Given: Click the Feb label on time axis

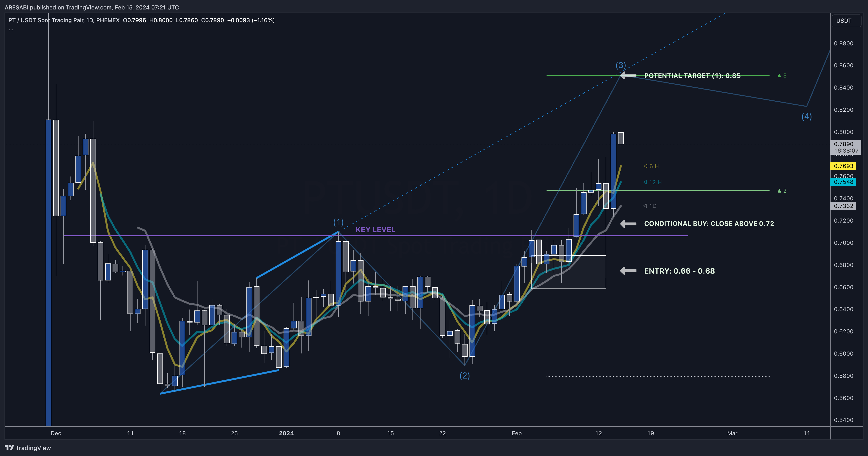Looking at the screenshot, I should click(517, 433).
